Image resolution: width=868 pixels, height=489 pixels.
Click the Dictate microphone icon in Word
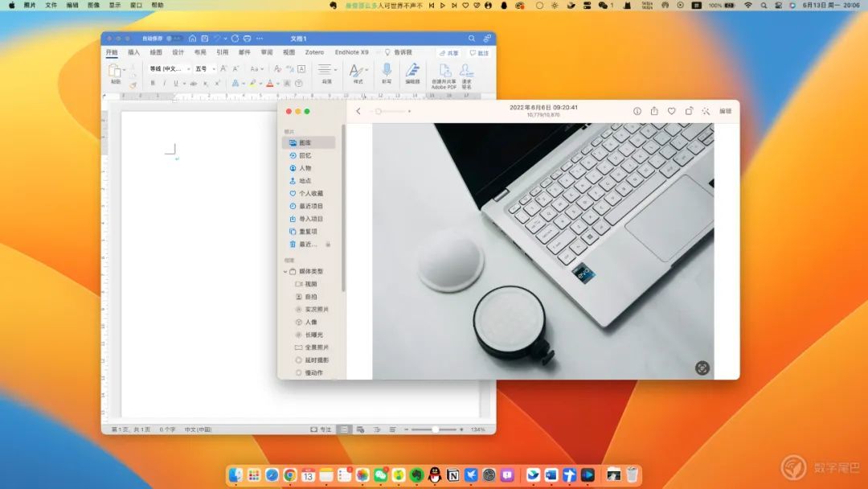387,70
